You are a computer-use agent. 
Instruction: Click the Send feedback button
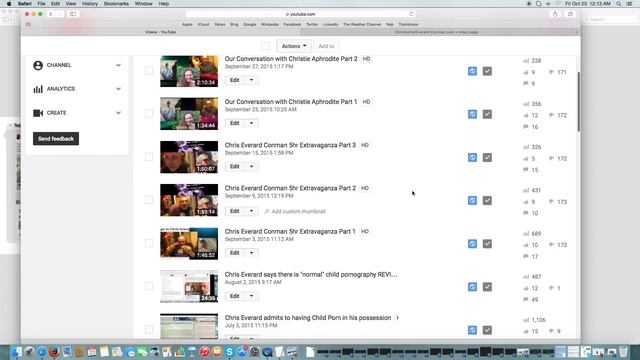point(56,139)
